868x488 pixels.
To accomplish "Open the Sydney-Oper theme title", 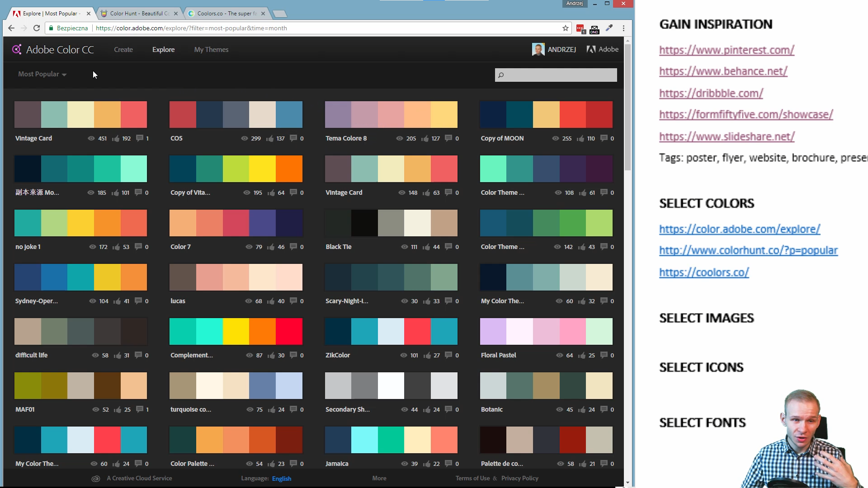I will coord(37,301).
